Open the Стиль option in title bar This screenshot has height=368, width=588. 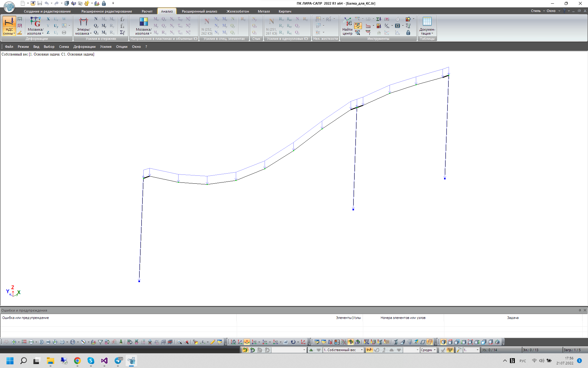pos(536,11)
